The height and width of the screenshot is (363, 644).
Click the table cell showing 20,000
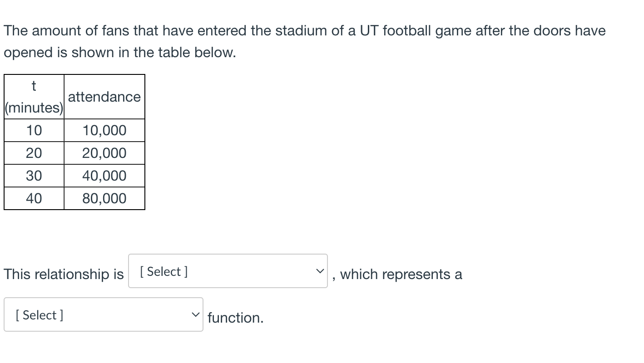[x=104, y=153]
